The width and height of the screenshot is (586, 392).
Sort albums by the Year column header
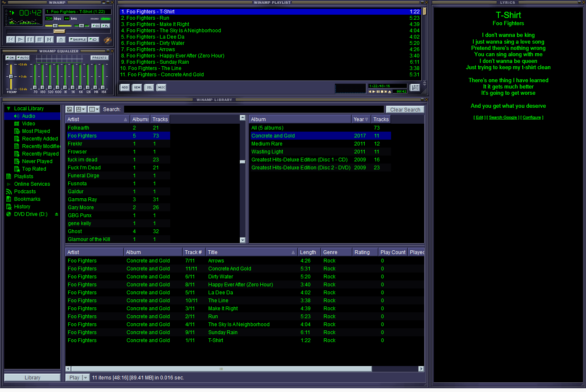361,119
